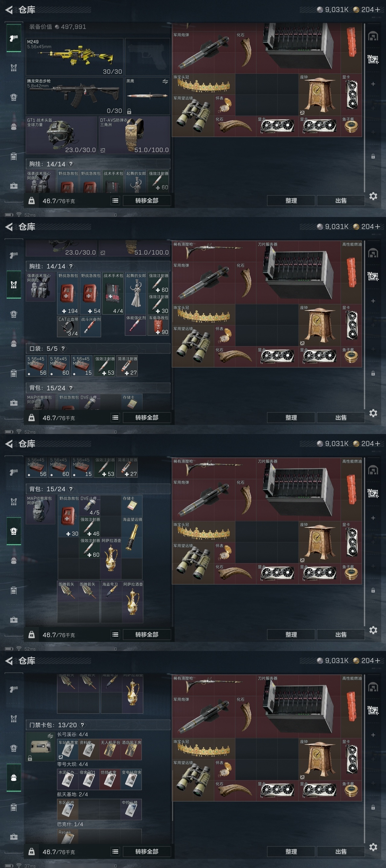Image resolution: width=386 pixels, height=868 pixels.
Task: Click the 无人机平台 key card
Action: click(110, 750)
